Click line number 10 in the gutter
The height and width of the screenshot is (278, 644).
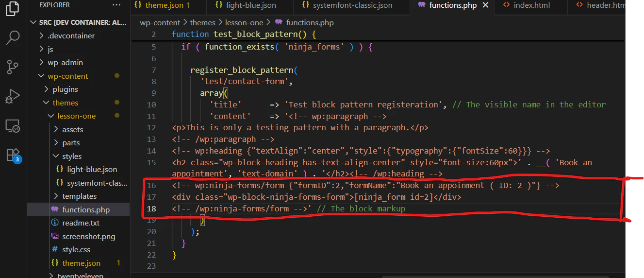click(x=151, y=104)
